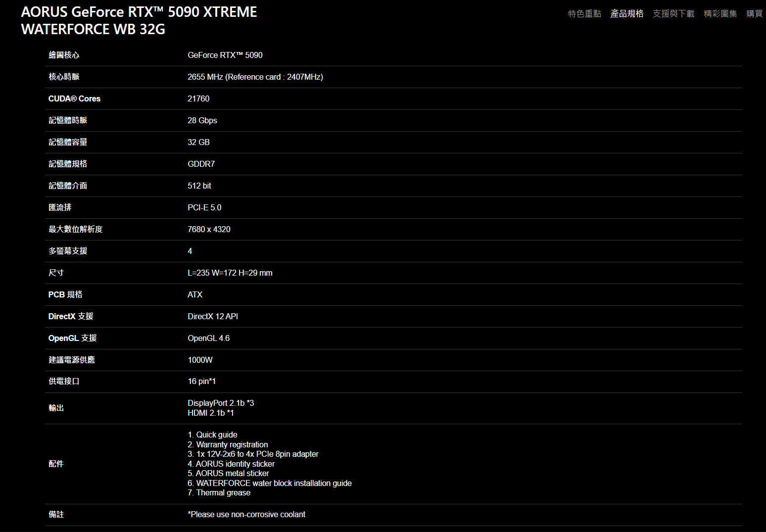Image resolution: width=766 pixels, height=532 pixels.
Task: Click the 28 Gbps memory clock value
Action: click(x=202, y=120)
